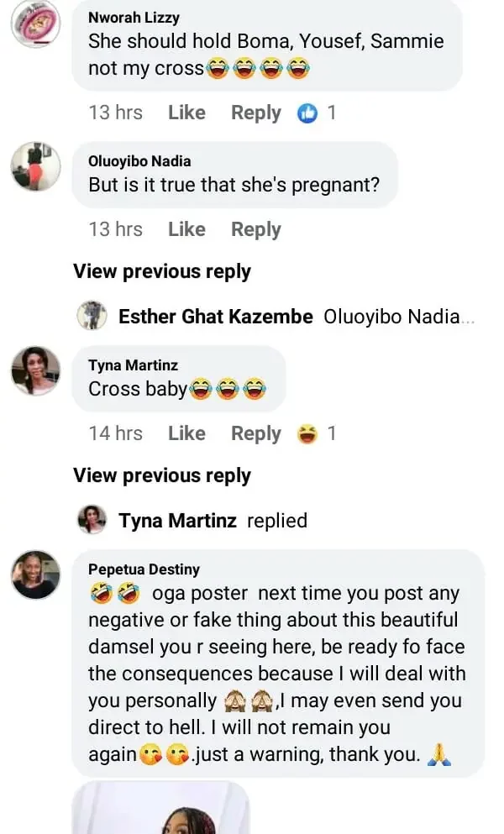This screenshot has width=504, height=834.
Task: Like Nworah Lizzy's comment
Action: [x=186, y=113]
